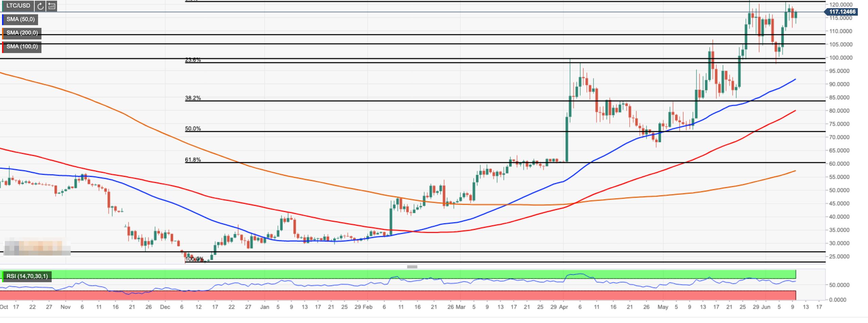
Task: Select the 100.0% Fibonacci level label
Action: coord(194,259)
